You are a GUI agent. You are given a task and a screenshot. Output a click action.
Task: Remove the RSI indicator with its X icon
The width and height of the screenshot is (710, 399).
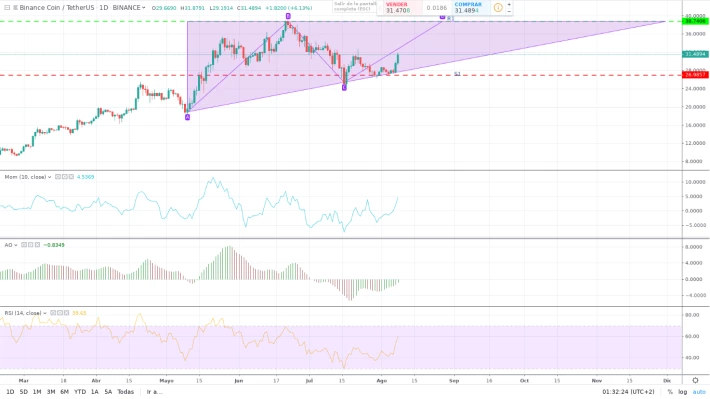[66, 312]
